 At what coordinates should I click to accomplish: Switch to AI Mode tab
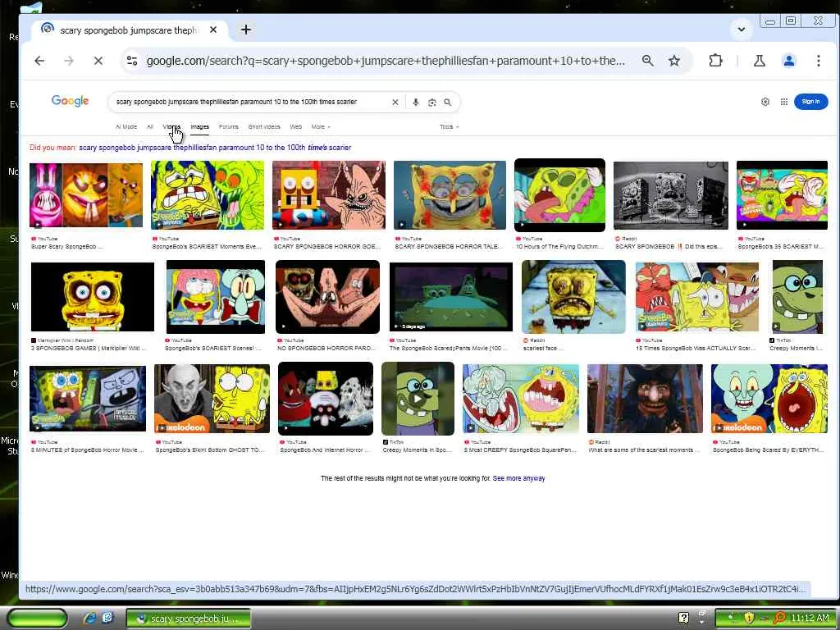[126, 127]
